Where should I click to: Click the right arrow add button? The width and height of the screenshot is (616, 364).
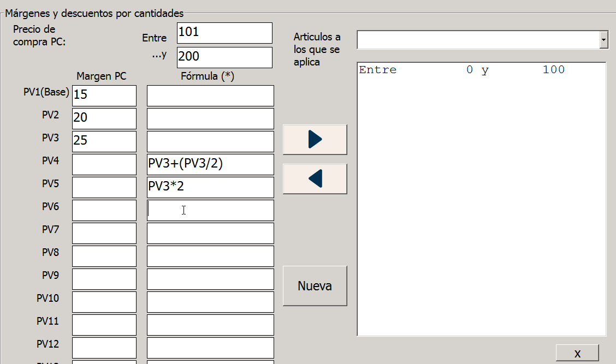(315, 140)
